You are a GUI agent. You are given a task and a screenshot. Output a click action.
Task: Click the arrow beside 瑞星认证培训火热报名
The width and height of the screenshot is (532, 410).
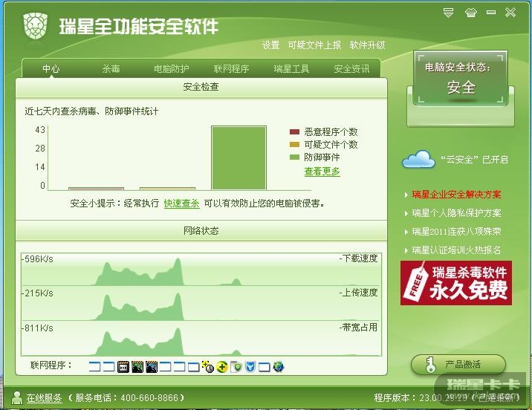point(406,250)
